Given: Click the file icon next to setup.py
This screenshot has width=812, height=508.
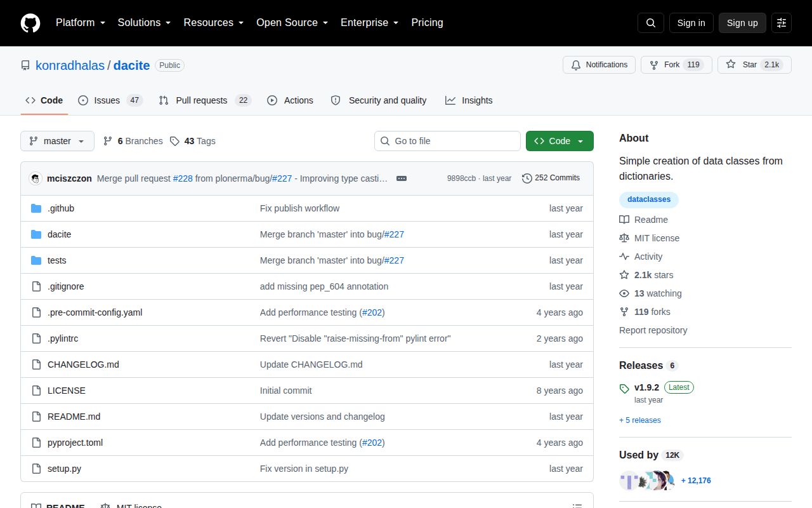Looking at the screenshot, I should pos(36,469).
